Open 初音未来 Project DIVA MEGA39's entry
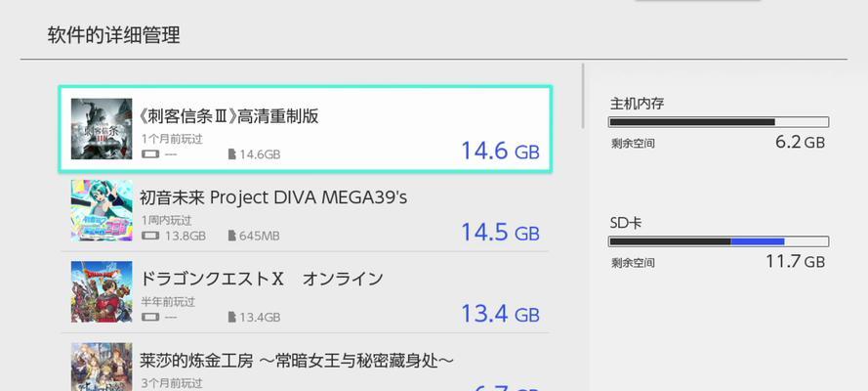This screenshot has width=868, height=391. (305, 210)
